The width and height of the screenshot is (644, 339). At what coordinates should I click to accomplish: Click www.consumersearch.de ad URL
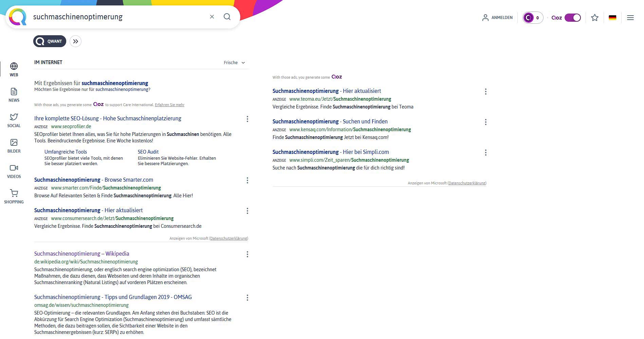(x=112, y=218)
